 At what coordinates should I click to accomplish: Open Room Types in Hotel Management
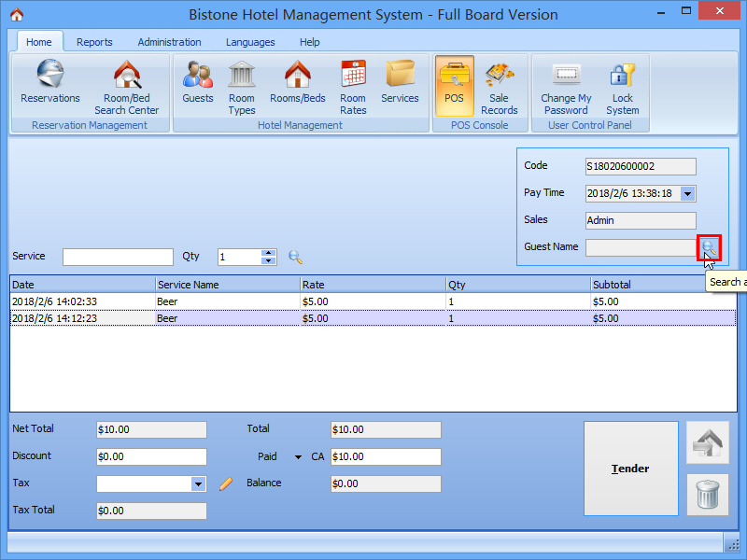coord(242,87)
